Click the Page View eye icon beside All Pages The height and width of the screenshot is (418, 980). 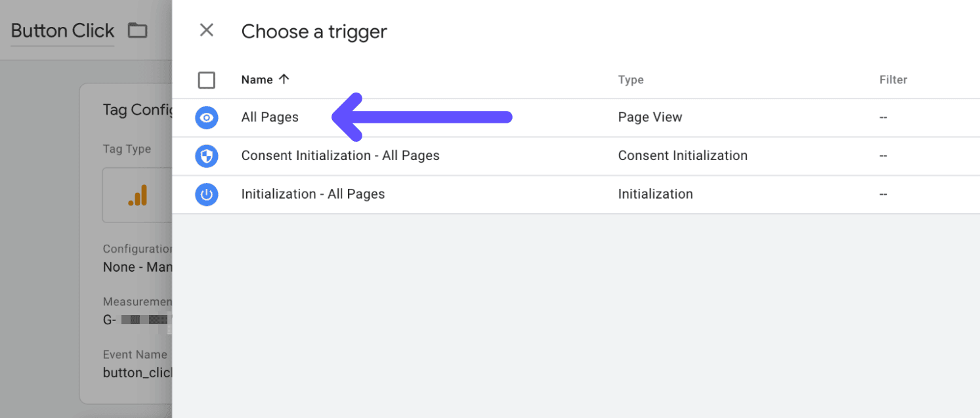(207, 117)
